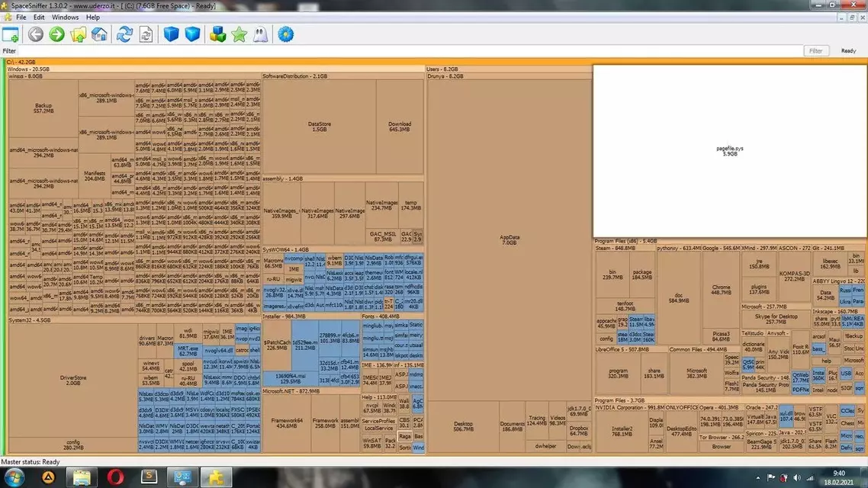Switch to SpaceSniffer taskbar button
868x488 pixels.
pyautogui.click(x=216, y=477)
